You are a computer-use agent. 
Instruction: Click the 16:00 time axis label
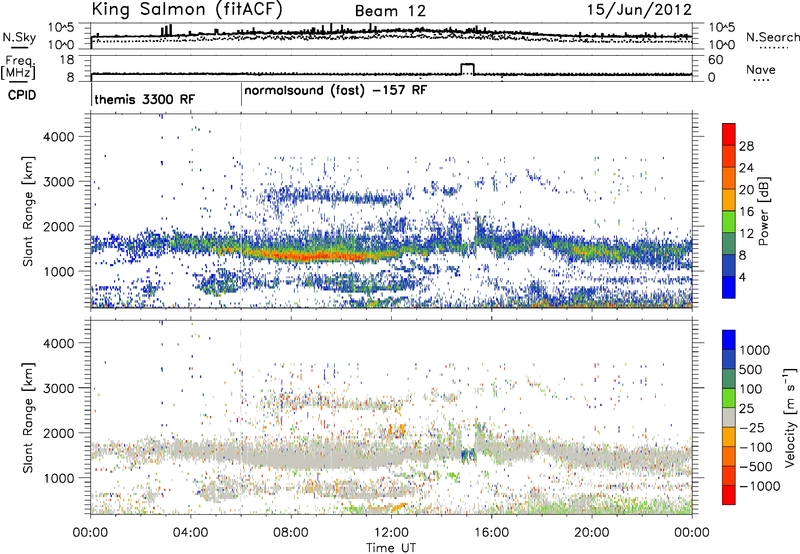click(x=491, y=533)
